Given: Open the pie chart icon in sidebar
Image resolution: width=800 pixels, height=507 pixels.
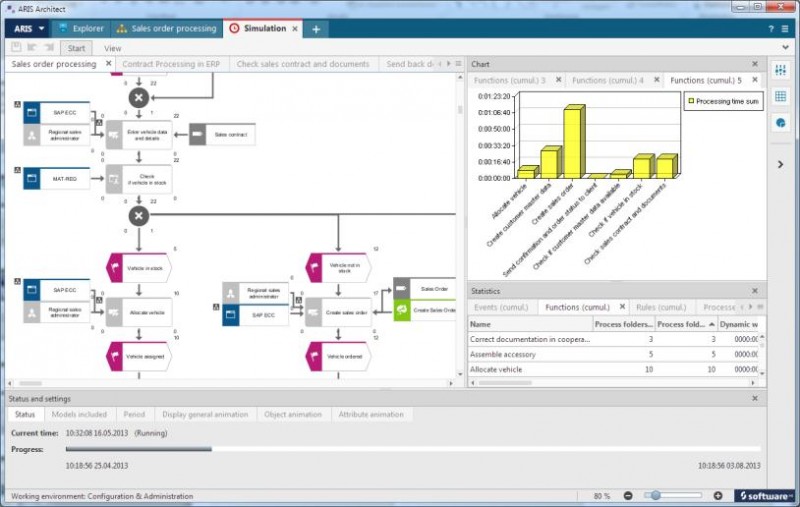Looking at the screenshot, I should [781, 123].
